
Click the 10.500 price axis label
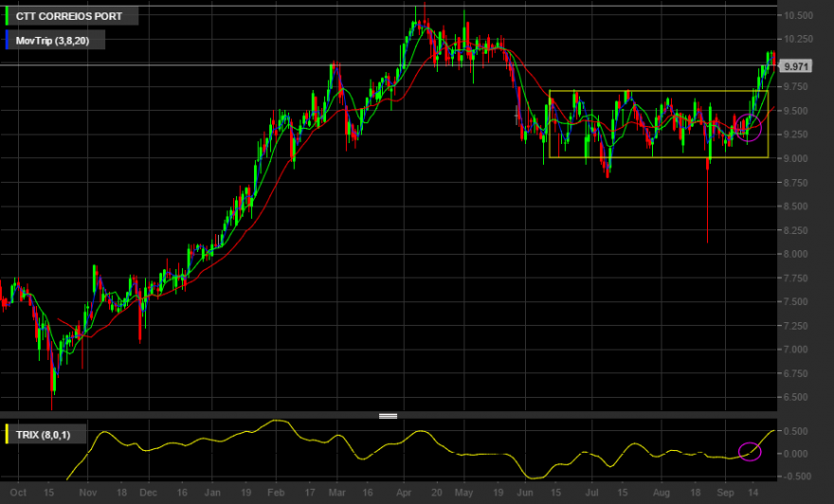[798, 15]
